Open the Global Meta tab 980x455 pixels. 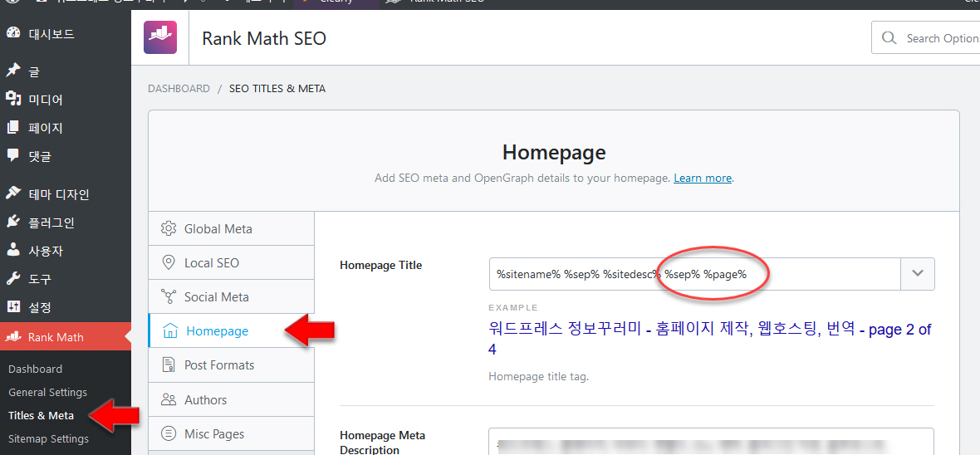pos(231,229)
